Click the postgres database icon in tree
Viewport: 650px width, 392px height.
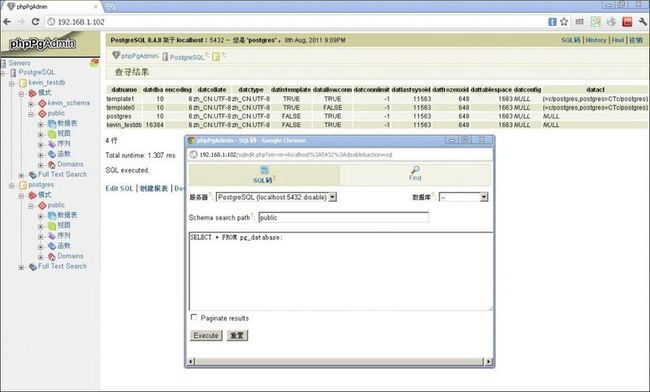pos(23,185)
